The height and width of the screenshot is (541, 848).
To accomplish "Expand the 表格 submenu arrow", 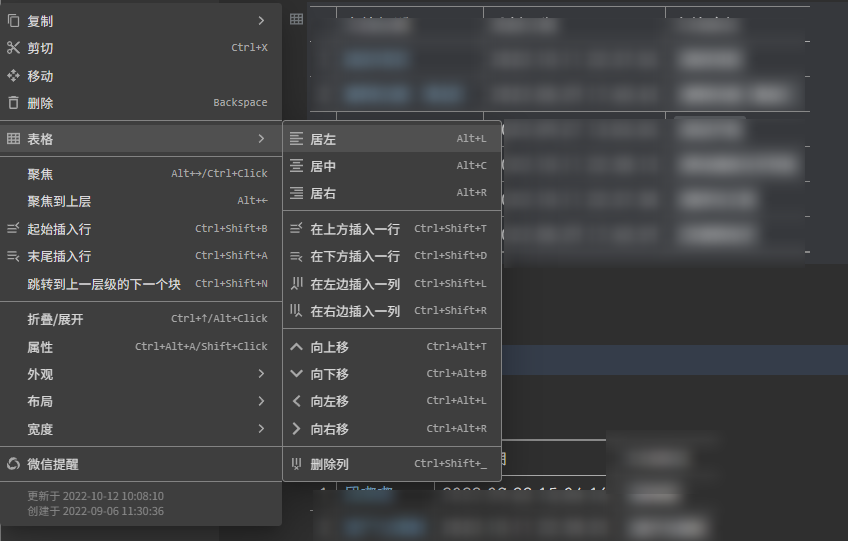I will (261, 138).
